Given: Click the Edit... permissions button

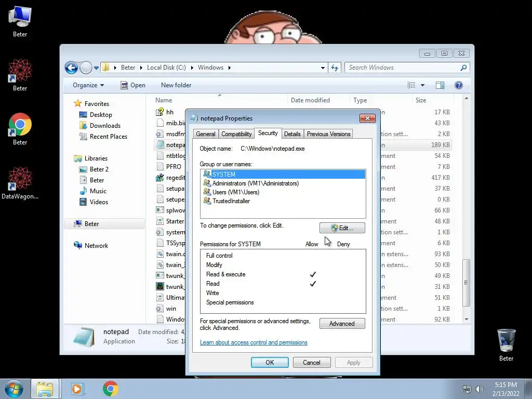Looking at the screenshot, I should [342, 228].
